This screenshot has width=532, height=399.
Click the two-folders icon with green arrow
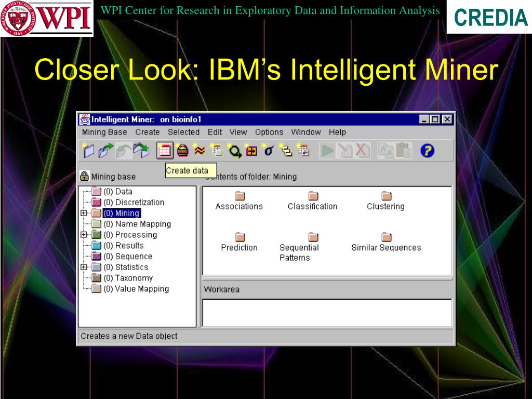[x=141, y=150]
